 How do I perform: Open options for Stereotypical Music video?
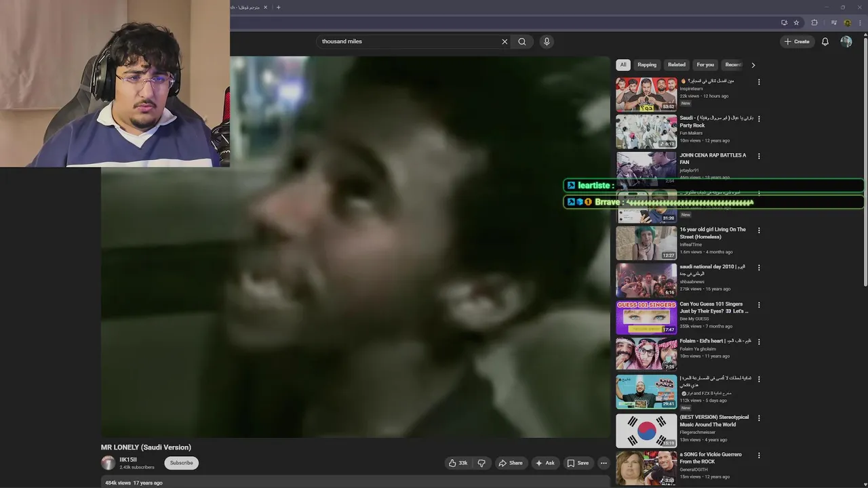click(x=759, y=418)
